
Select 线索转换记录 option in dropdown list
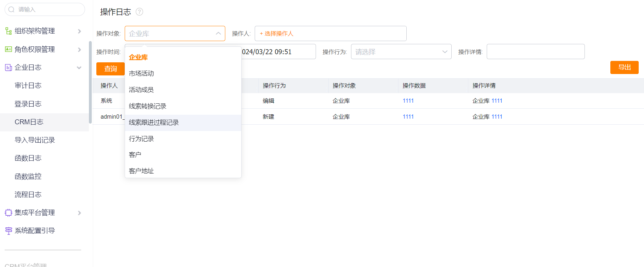coord(183,106)
